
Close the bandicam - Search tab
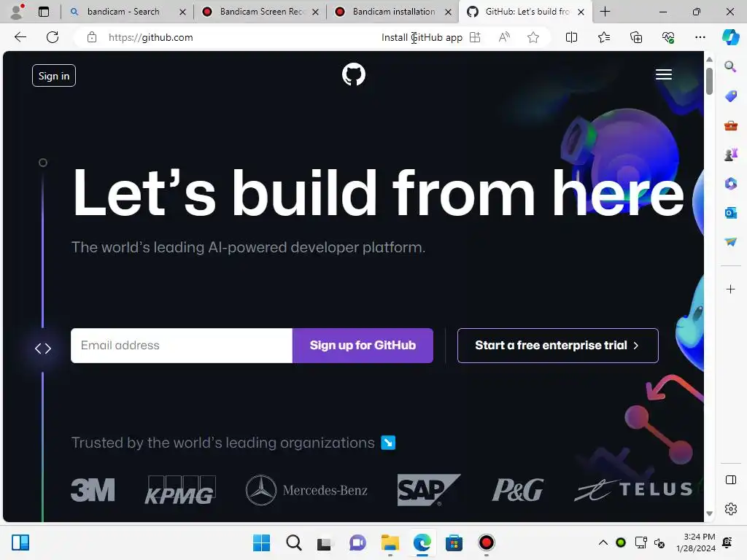182,12
